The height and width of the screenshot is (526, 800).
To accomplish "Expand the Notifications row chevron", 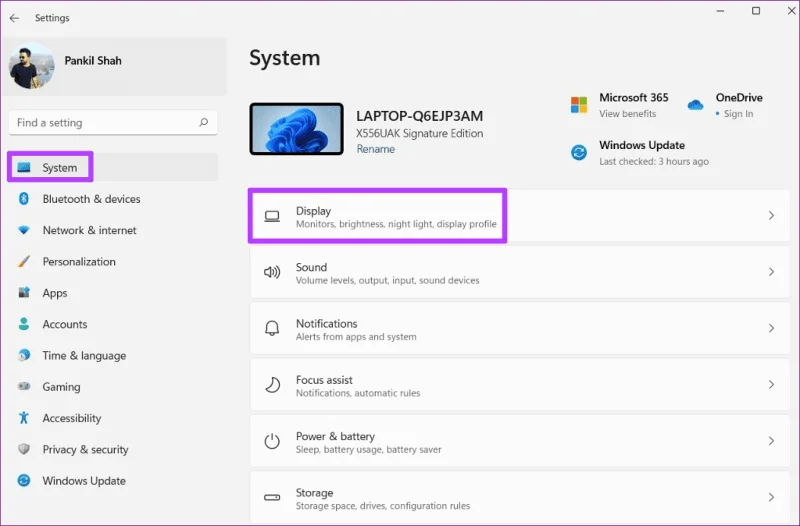I will tap(771, 328).
